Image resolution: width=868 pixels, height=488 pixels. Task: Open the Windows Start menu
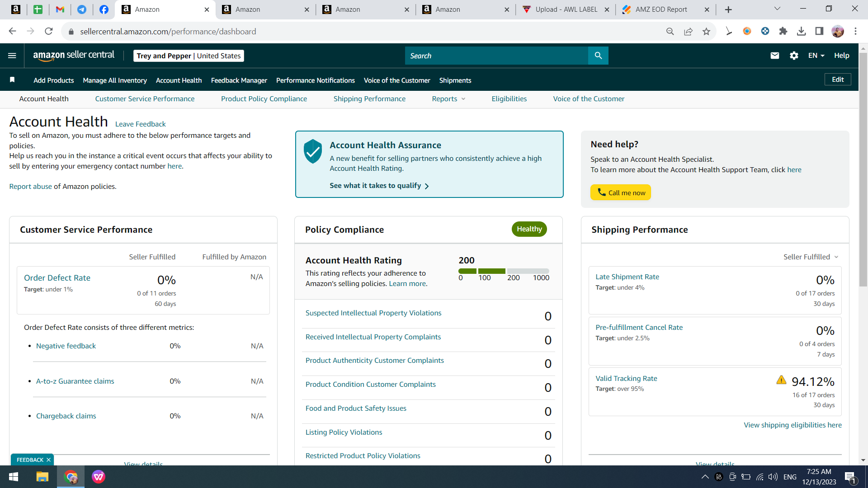coord(14,477)
